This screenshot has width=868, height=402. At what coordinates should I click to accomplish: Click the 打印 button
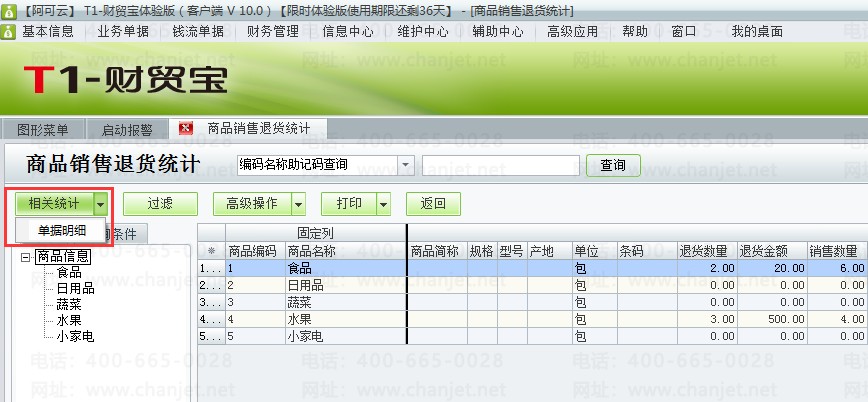349,204
